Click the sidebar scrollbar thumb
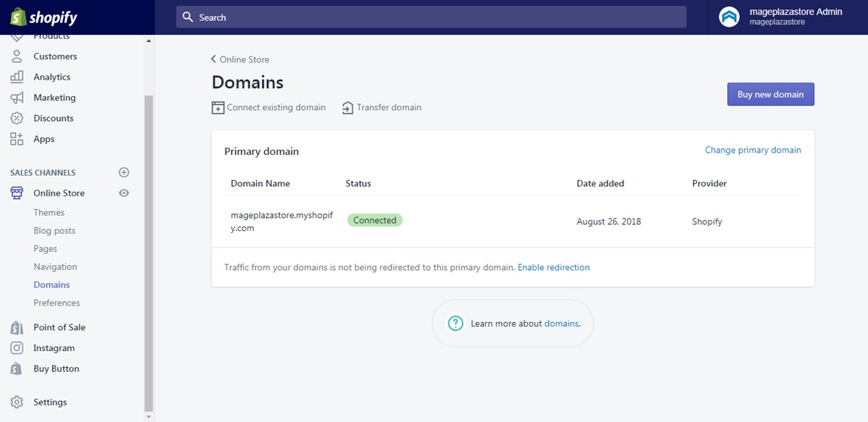The image size is (868, 422). coord(148,253)
